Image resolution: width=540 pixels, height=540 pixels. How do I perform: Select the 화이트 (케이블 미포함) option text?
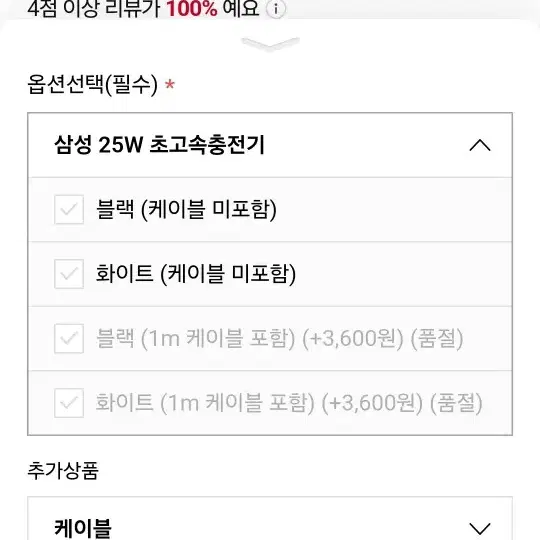[196, 274]
